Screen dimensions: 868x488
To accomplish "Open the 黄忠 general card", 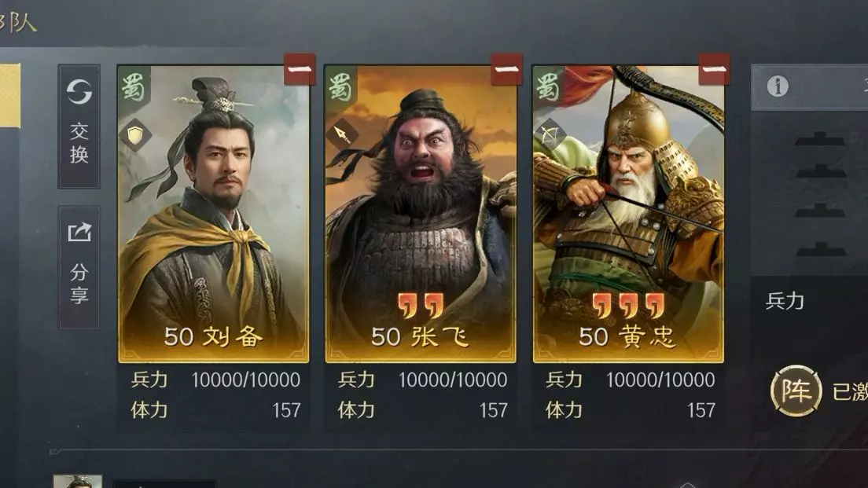I will [x=628, y=214].
